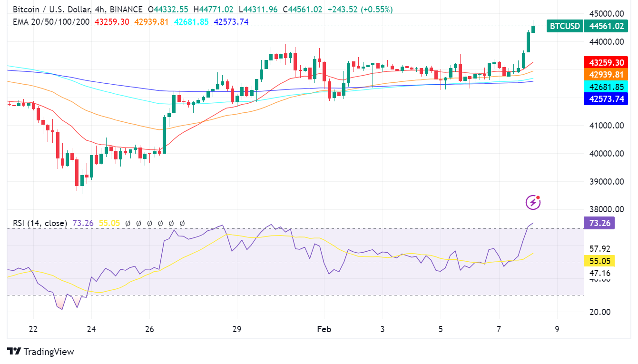Select the Feb label on the time axis

pos(324,329)
